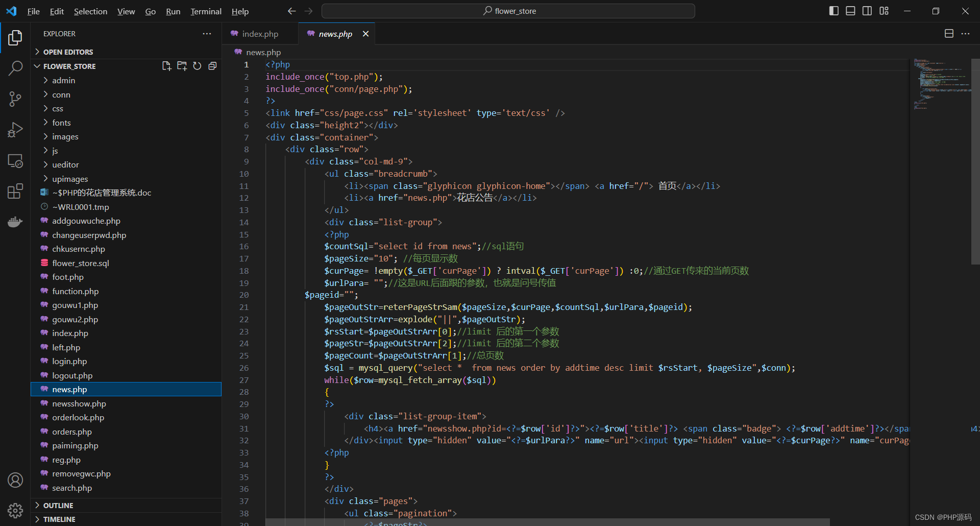The width and height of the screenshot is (980, 526).
Task: Open the Search view icon
Action: (15, 68)
